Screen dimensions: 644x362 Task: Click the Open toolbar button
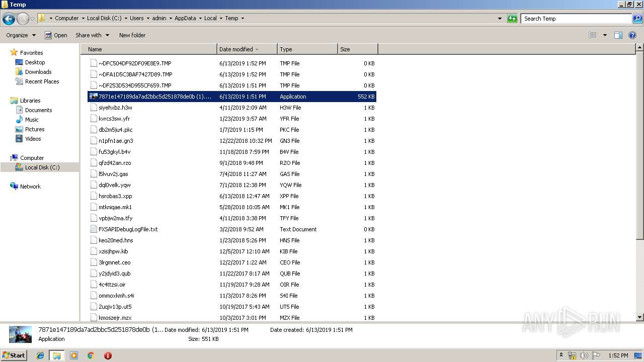tap(56, 35)
